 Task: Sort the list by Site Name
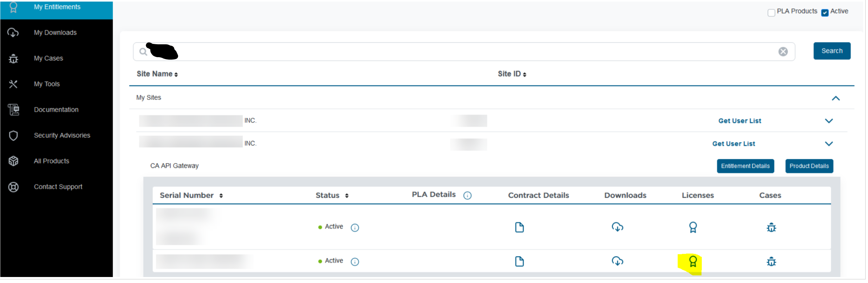click(157, 74)
